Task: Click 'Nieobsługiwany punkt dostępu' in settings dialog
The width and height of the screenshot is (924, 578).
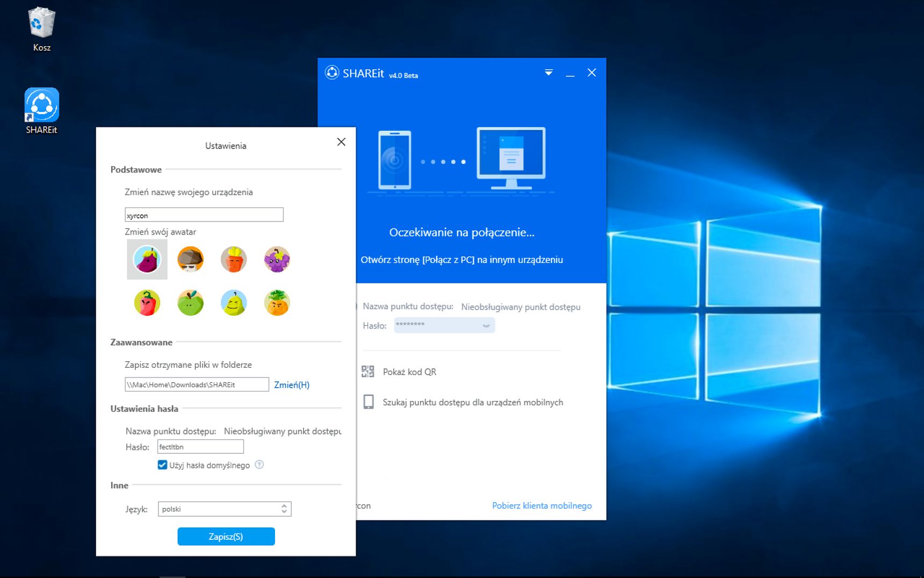Action: [x=283, y=431]
